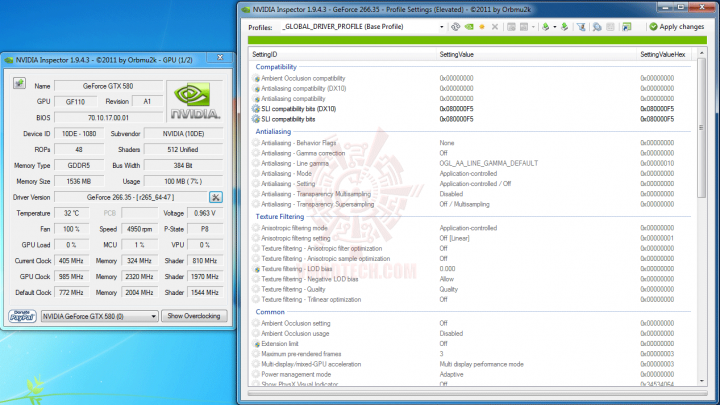Select the Antialiasing - Mode setting row
The width and height of the screenshot is (720, 405).
point(470,174)
